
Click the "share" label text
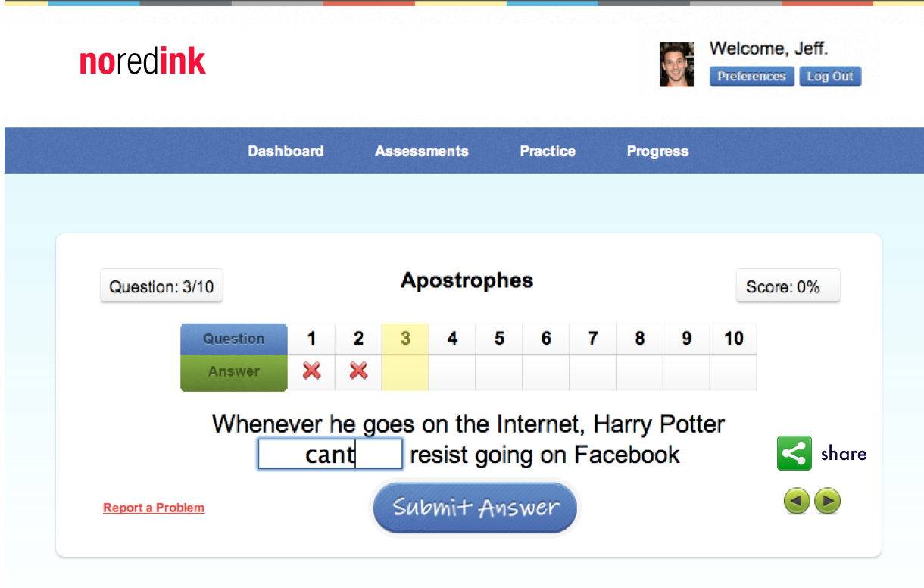(x=844, y=453)
